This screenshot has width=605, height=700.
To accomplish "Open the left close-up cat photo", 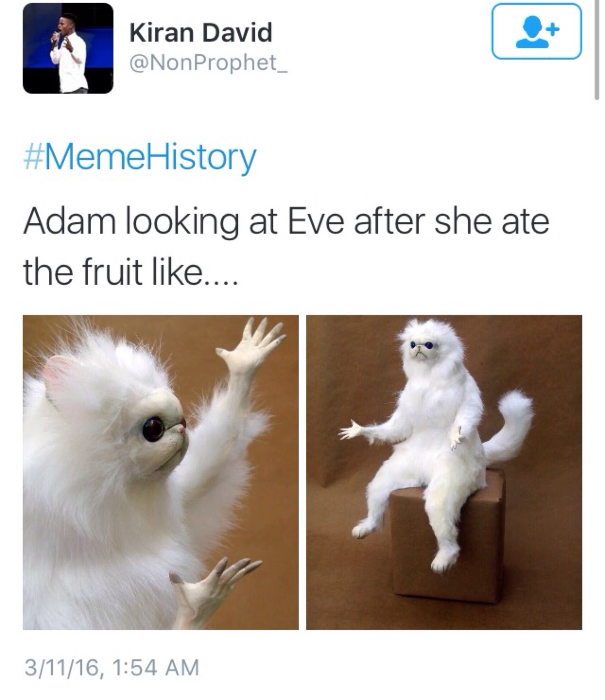I will coord(161,472).
